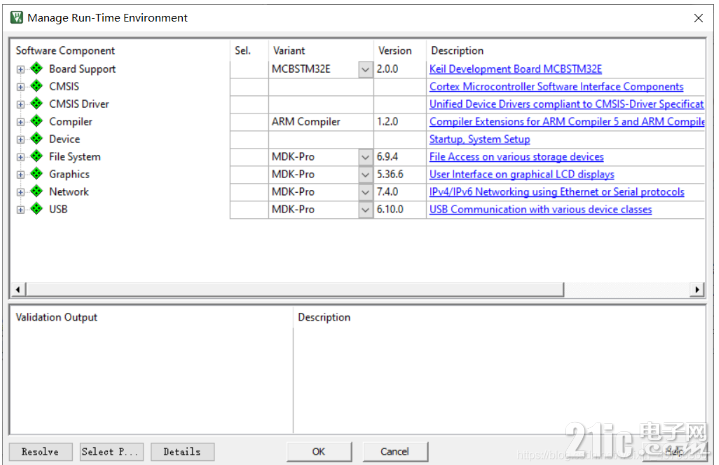This screenshot has width=719, height=465.
Task: Confirm with the OK button
Action: [x=319, y=452]
